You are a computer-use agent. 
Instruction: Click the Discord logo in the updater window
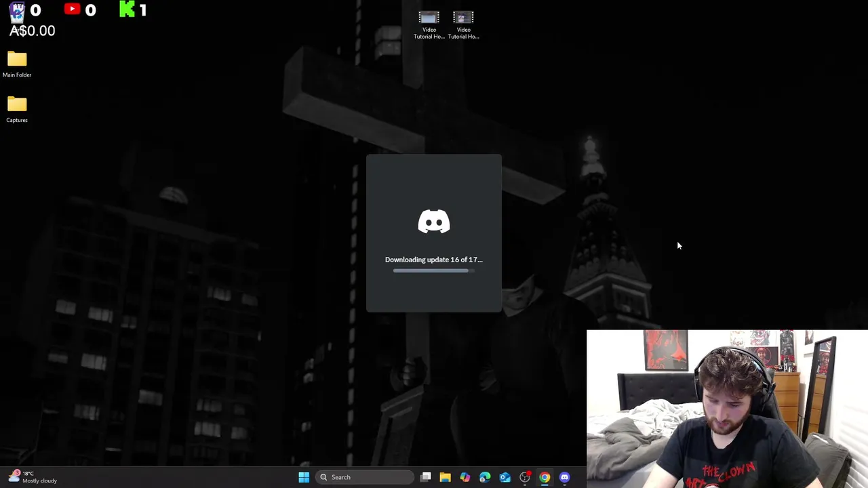click(x=434, y=222)
